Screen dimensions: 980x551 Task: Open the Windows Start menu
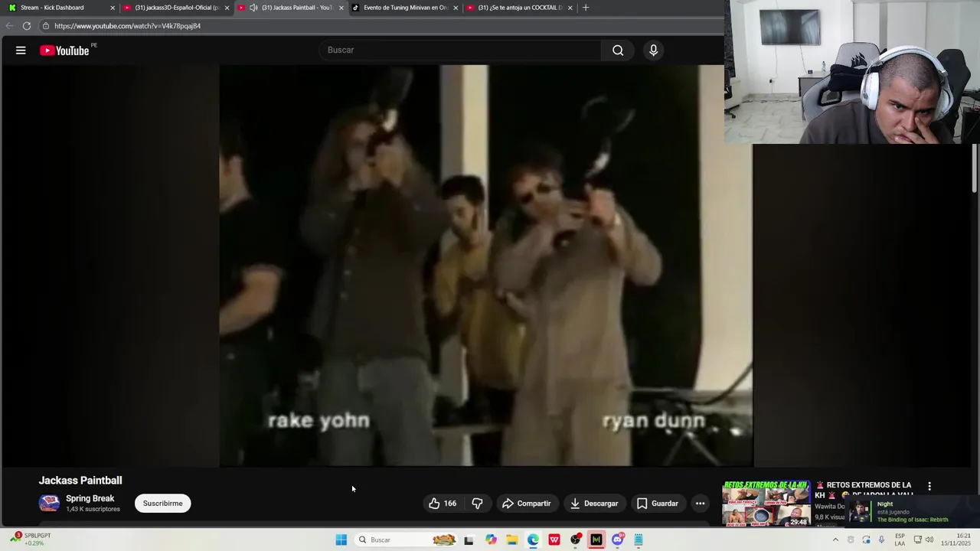click(341, 540)
